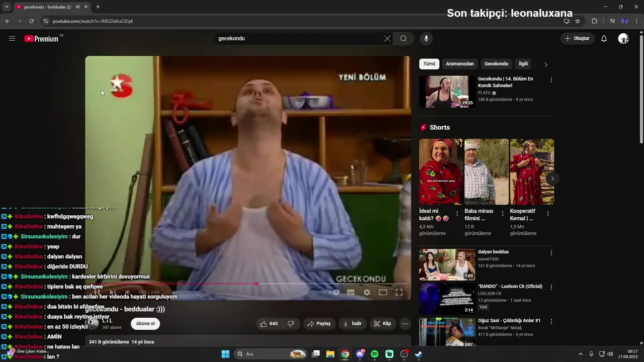Toggle autoplay switch in player
Image resolution: width=644 pixels, height=362 pixels.
coord(334,292)
